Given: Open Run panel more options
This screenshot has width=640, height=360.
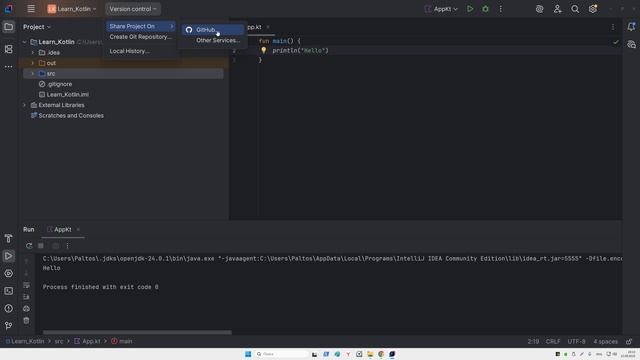Looking at the screenshot, I should coord(68,246).
